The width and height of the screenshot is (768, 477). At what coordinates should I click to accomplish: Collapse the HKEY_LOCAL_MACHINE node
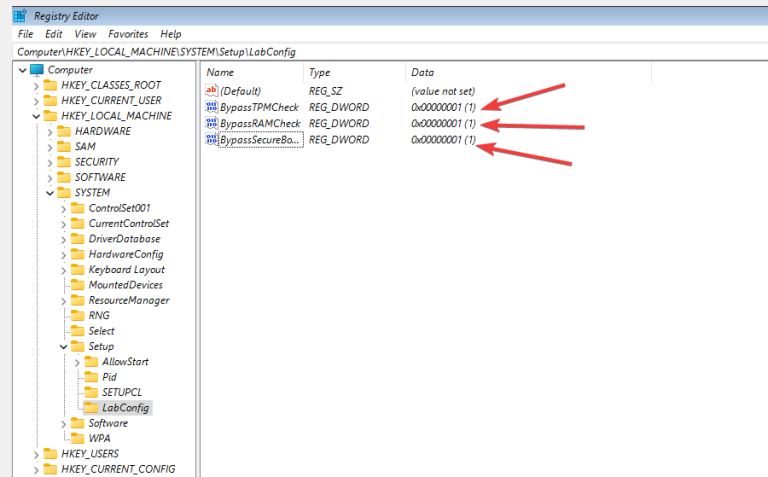coord(36,116)
